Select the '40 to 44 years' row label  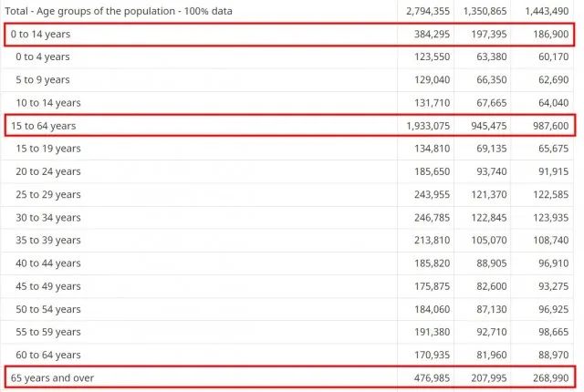pyautogui.click(x=48, y=263)
